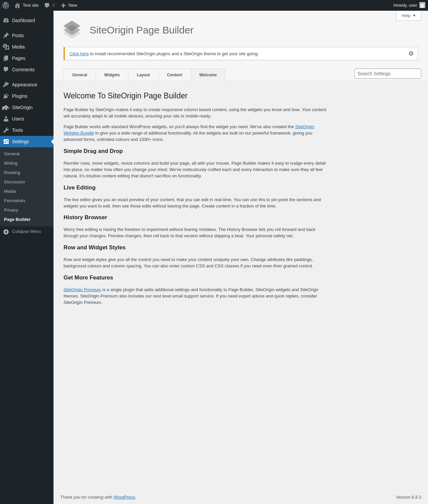Click the Search Settings input field

click(388, 74)
